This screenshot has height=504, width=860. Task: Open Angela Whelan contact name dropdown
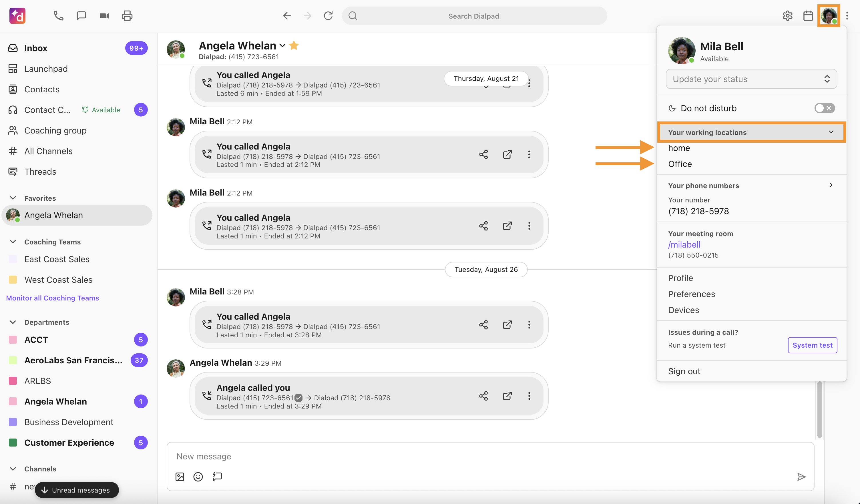click(x=282, y=45)
